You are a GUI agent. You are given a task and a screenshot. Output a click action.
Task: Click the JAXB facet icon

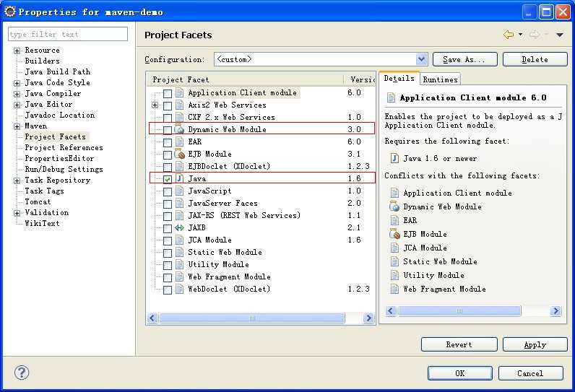pyautogui.click(x=179, y=227)
